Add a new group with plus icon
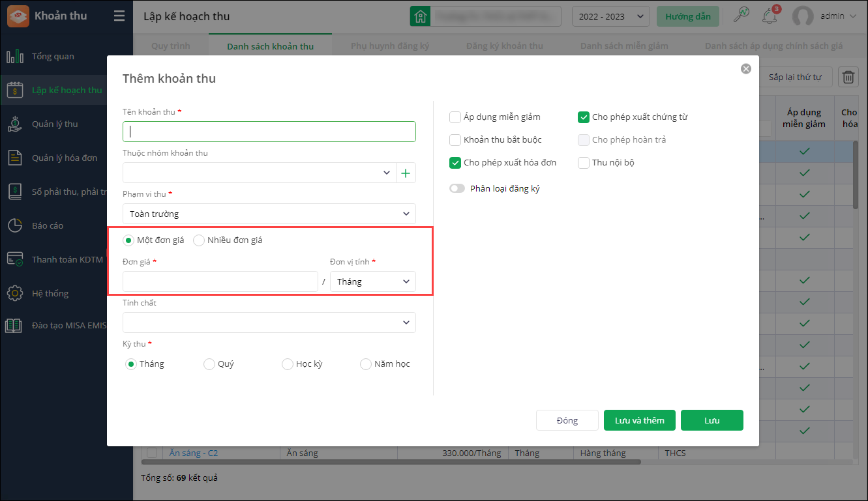 coord(406,173)
